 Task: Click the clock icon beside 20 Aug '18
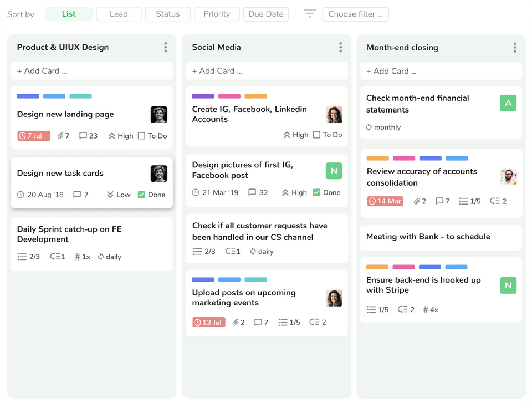(21, 195)
